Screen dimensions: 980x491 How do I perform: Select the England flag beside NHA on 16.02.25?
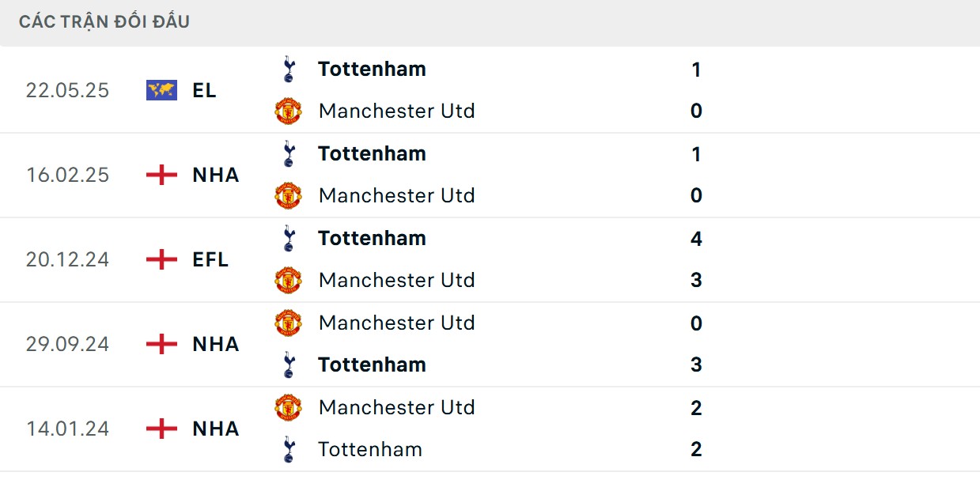point(161,175)
